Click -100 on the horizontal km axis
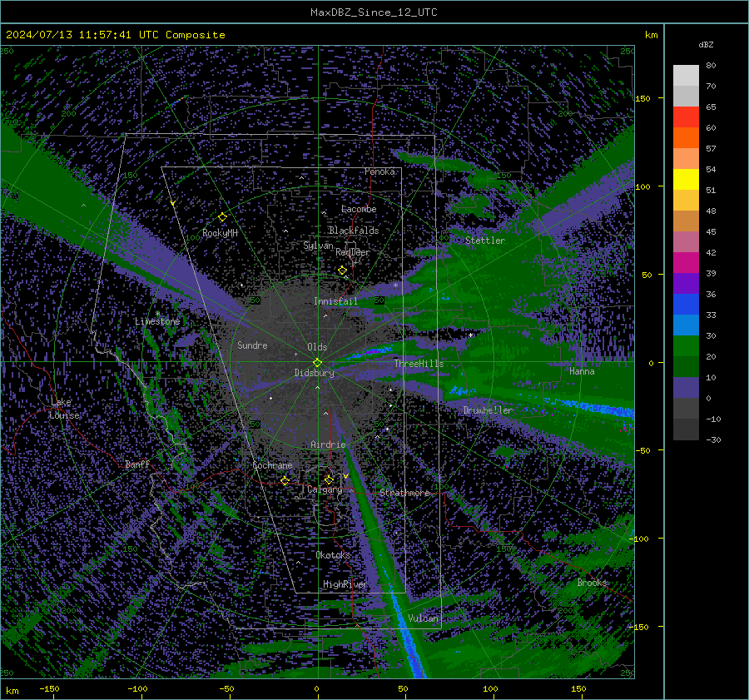Screen dimensions: 749x700 pos(137,689)
